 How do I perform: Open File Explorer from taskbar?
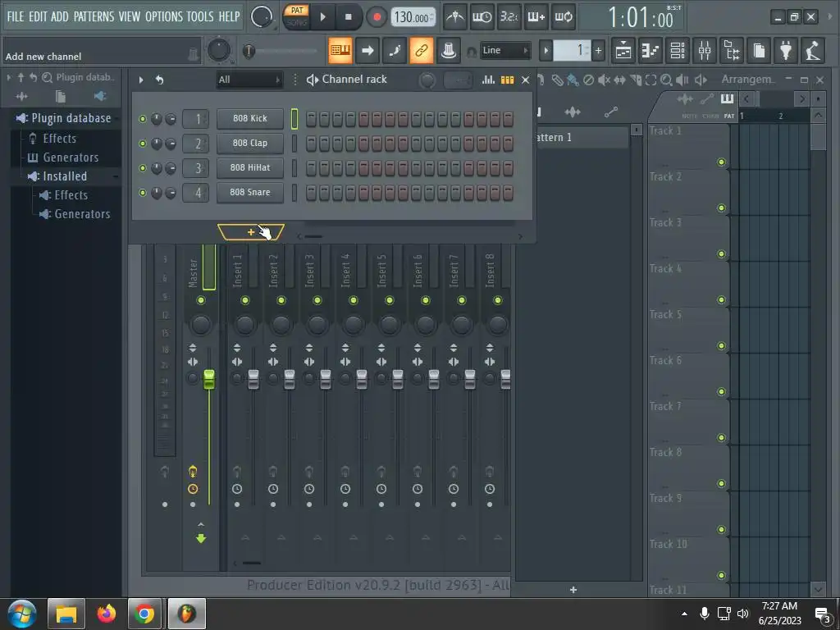pyautogui.click(x=66, y=614)
